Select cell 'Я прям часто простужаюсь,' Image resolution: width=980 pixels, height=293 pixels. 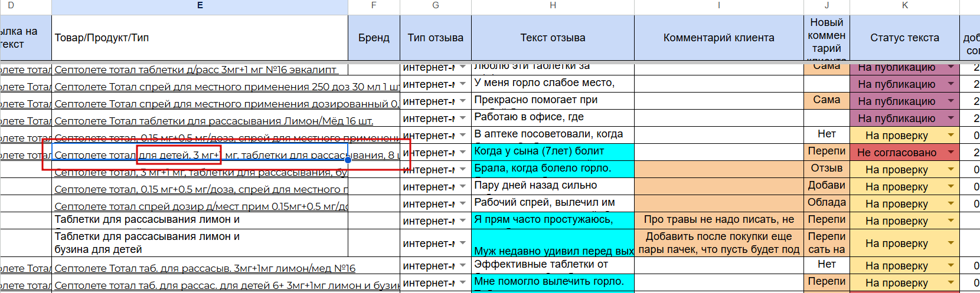(x=553, y=220)
